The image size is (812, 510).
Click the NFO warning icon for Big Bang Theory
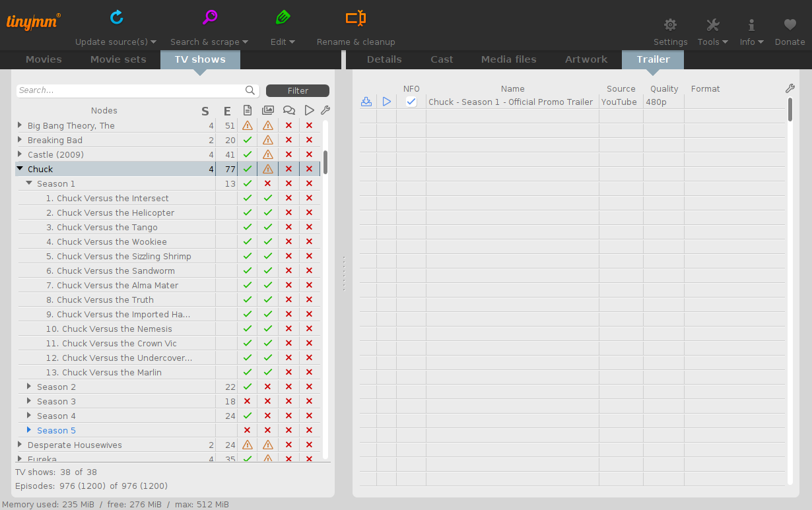pyautogui.click(x=248, y=125)
